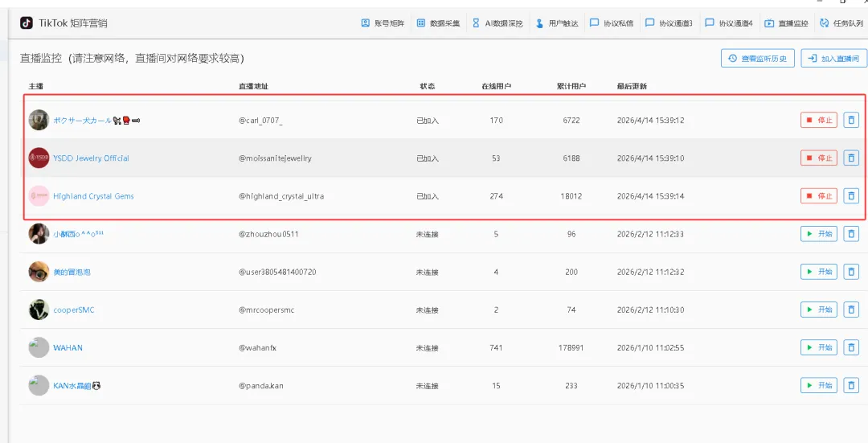Select the 直播监控 tab
This screenshot has width=868, height=443.
(787, 23)
